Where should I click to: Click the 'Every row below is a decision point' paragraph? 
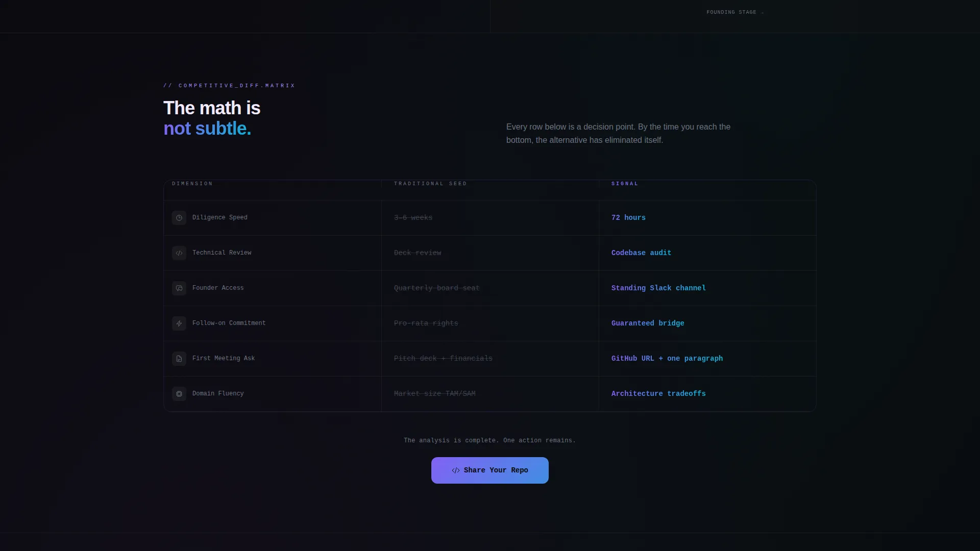618,133
